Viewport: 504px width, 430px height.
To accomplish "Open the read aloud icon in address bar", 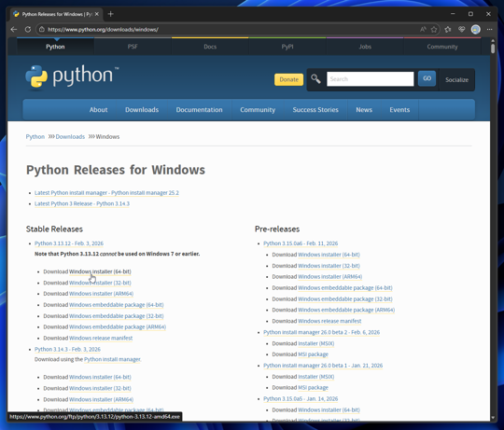I will point(423,30).
